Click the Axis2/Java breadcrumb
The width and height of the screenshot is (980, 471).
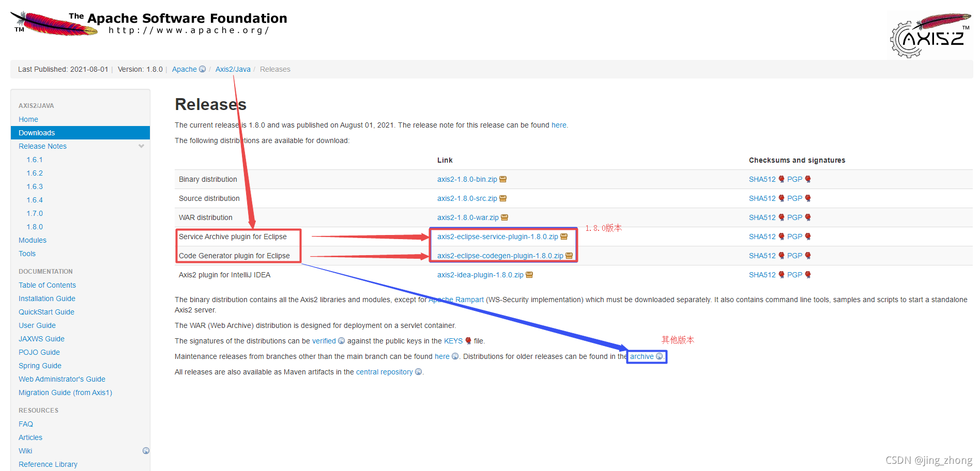(233, 69)
